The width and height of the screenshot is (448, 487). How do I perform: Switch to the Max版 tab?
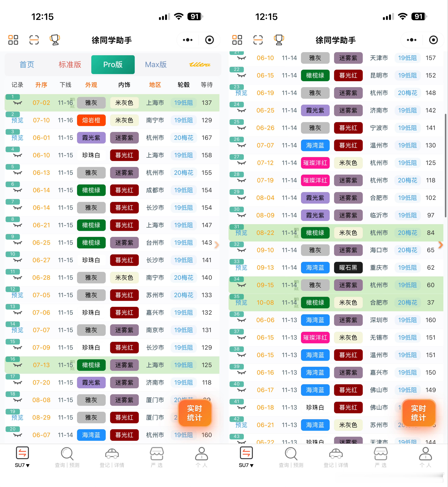[x=156, y=65]
